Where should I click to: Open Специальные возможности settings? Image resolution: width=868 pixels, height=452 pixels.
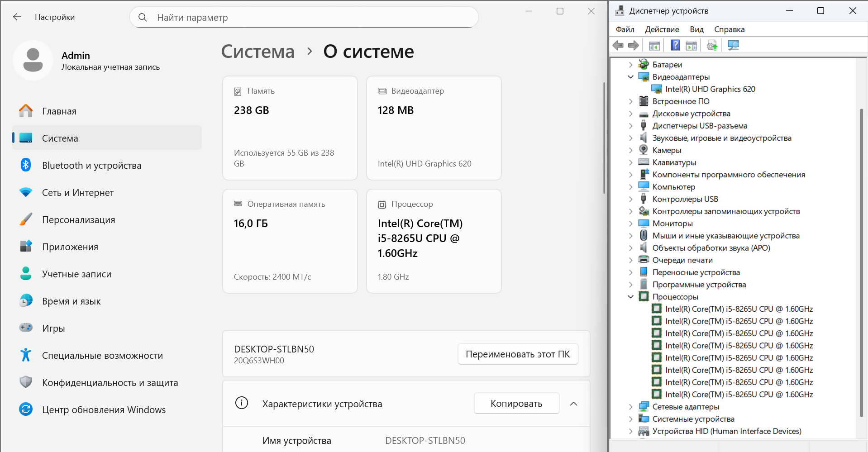[x=107, y=356]
